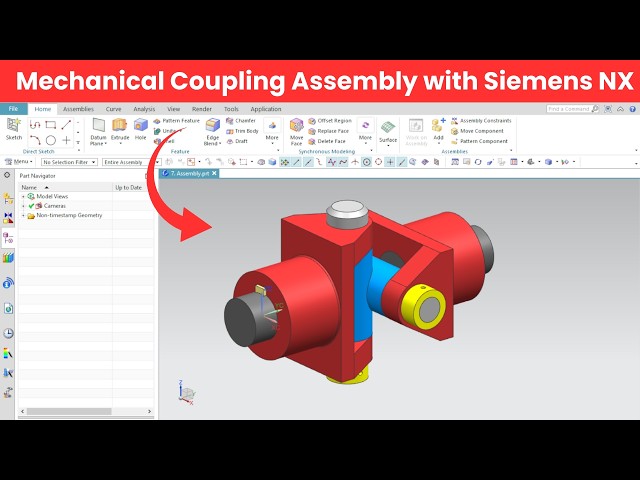640x480 pixels.
Task: Switch to the Tools ribbon tab
Action: [x=231, y=109]
